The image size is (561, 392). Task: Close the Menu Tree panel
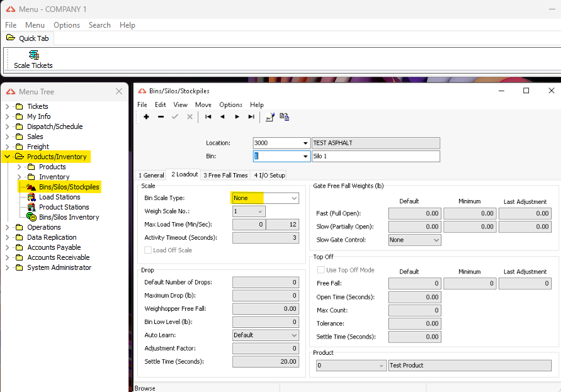119,92
